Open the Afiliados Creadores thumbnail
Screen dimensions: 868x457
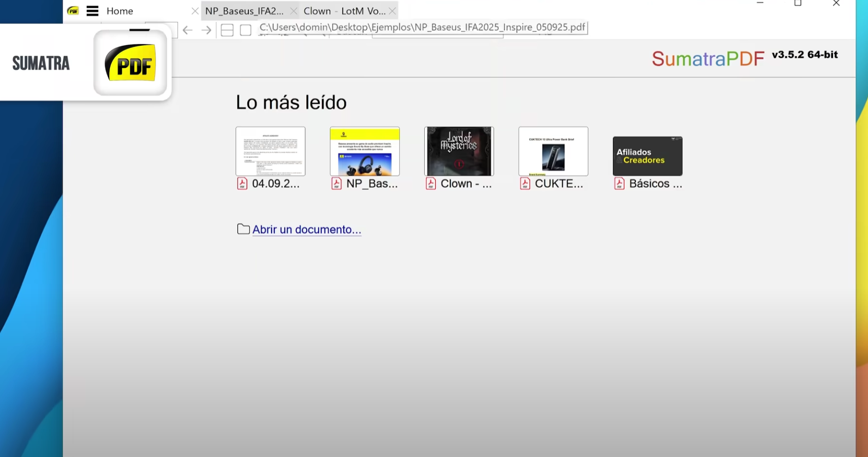click(647, 156)
